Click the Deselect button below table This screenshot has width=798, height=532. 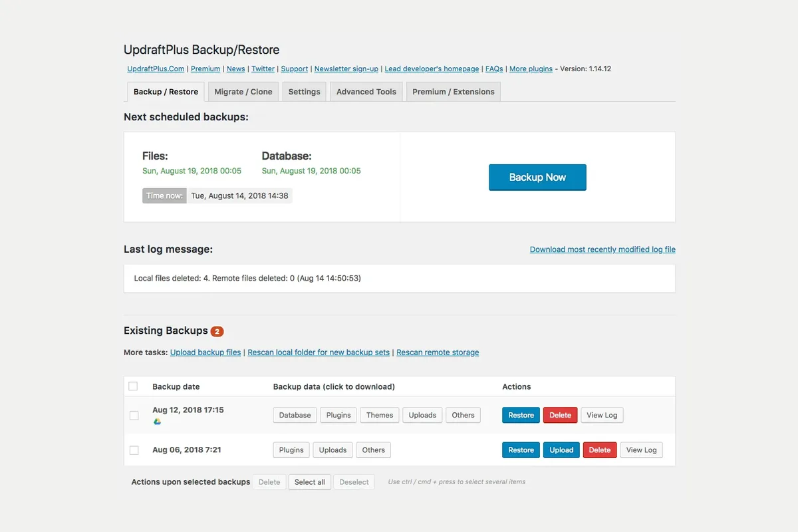(354, 482)
